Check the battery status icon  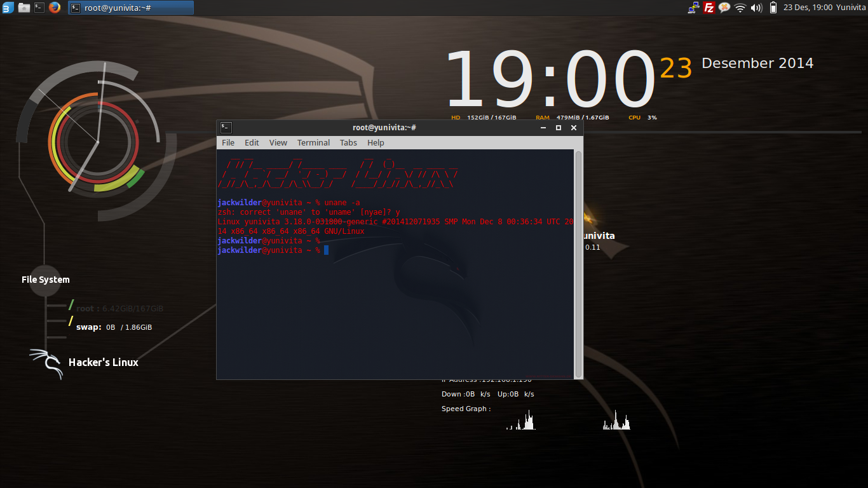point(773,8)
